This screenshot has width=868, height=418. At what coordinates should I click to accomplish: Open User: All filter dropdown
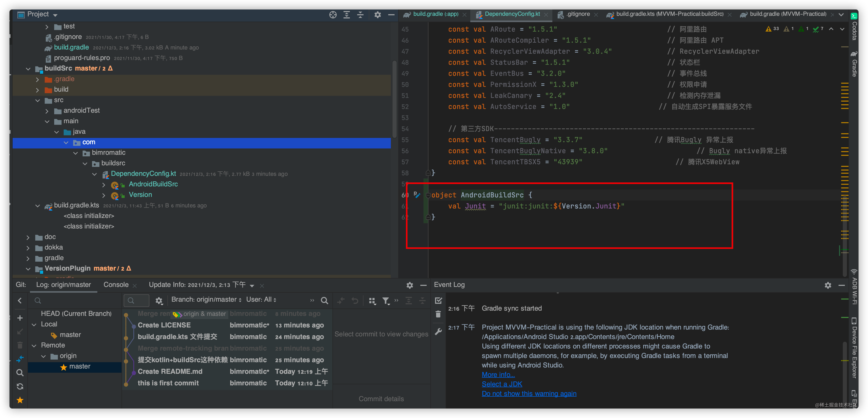tap(261, 299)
